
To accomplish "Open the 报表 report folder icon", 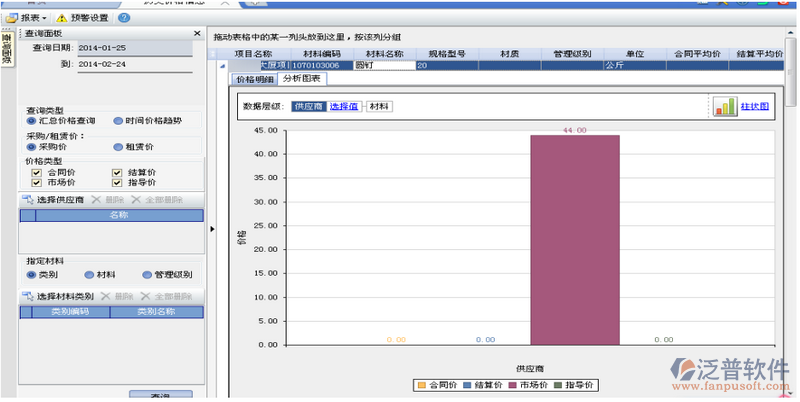I will click(12, 18).
